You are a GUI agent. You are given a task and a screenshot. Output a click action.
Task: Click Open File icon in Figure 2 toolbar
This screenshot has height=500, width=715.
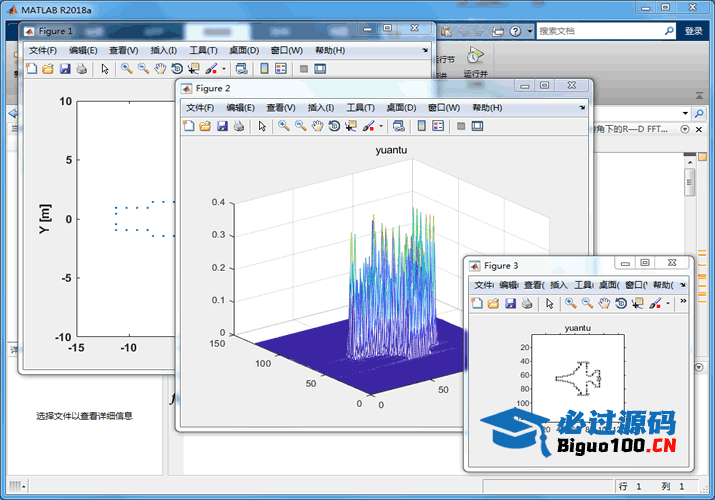click(x=205, y=126)
